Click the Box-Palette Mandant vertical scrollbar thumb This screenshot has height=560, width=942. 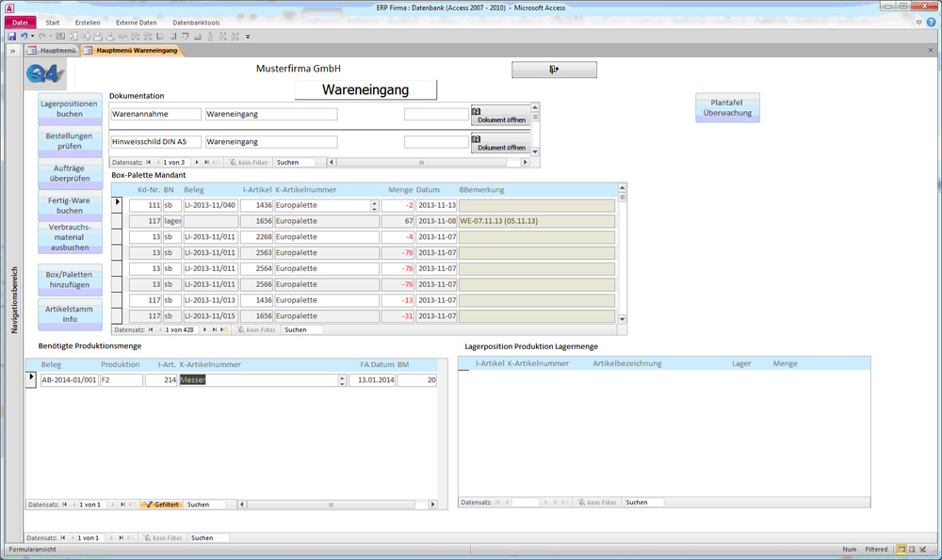[x=623, y=197]
